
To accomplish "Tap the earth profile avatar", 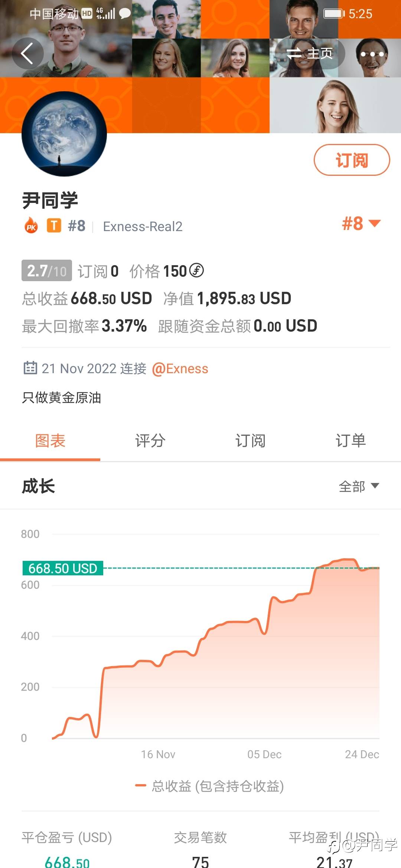I will (x=64, y=134).
